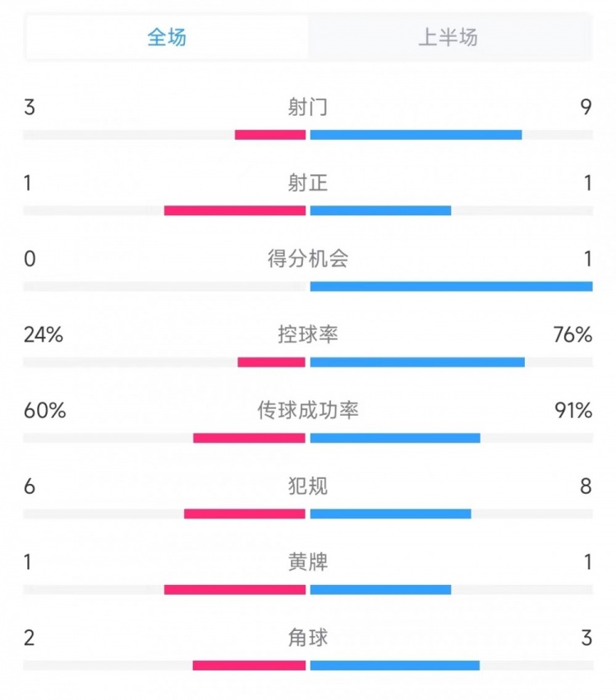The width and height of the screenshot is (616, 700).
Task: Switch to the 全场 full-match tab
Action: 167,37
